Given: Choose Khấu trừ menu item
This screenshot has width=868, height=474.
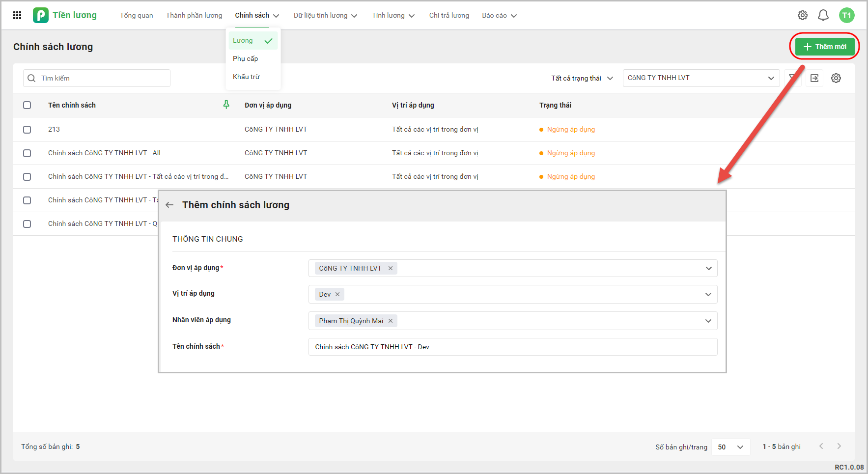Looking at the screenshot, I should [x=246, y=77].
